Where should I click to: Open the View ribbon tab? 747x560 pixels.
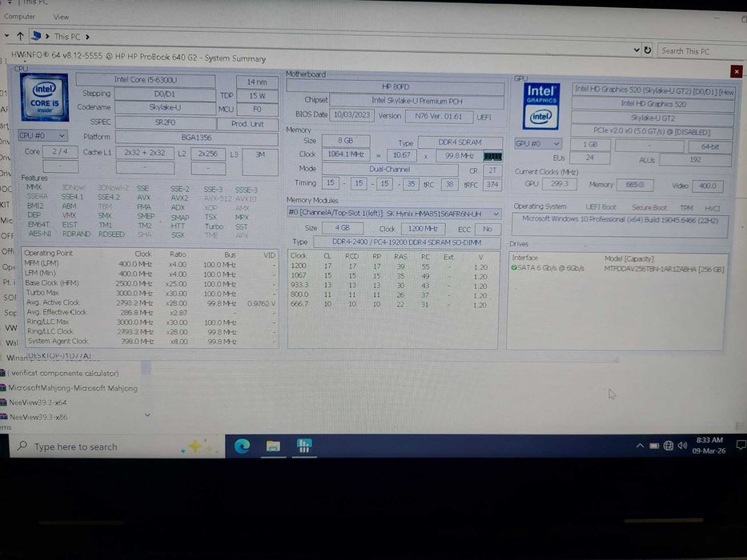coord(61,17)
